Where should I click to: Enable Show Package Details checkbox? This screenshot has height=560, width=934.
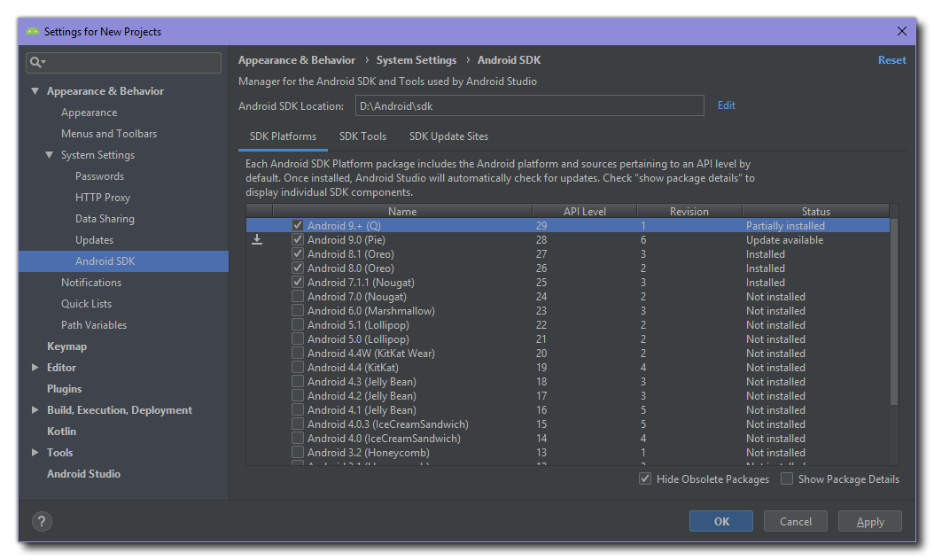click(787, 479)
